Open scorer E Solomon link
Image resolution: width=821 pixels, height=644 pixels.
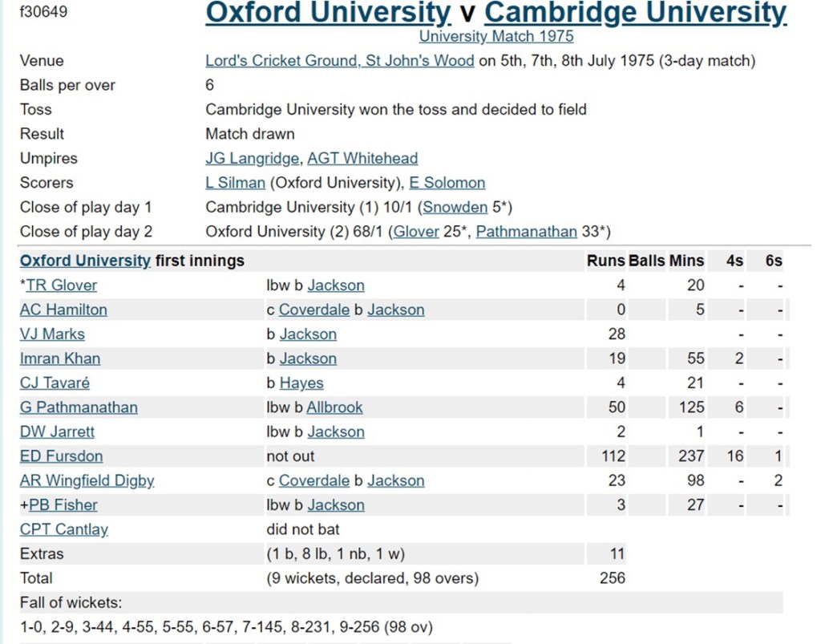pyautogui.click(x=447, y=183)
